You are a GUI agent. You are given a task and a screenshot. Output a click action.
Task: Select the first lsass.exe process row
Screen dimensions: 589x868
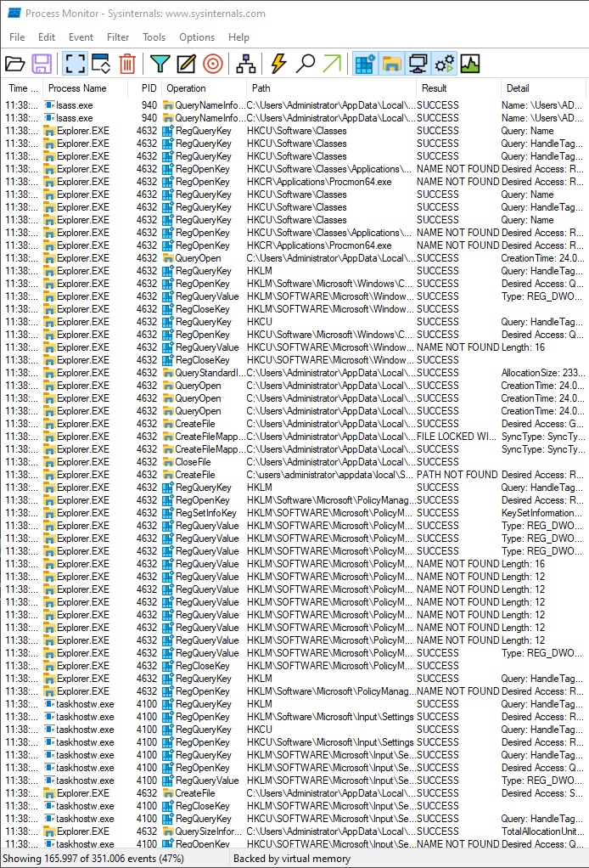coord(294,105)
